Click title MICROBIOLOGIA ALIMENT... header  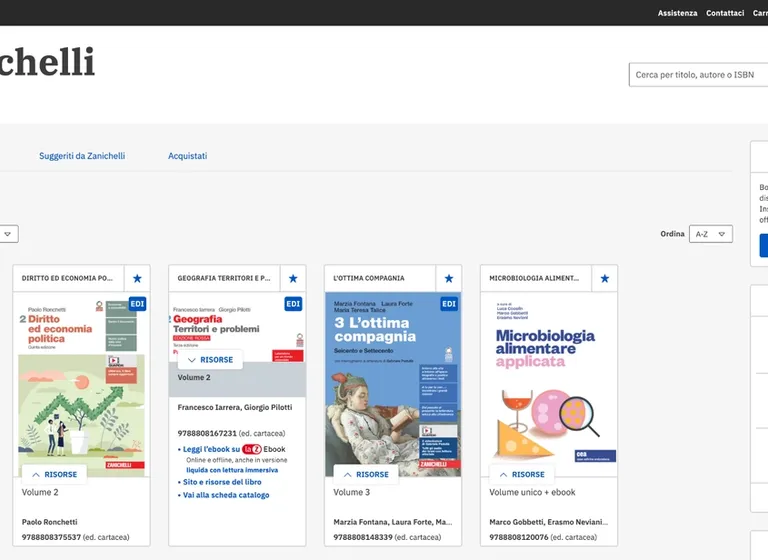534,278
